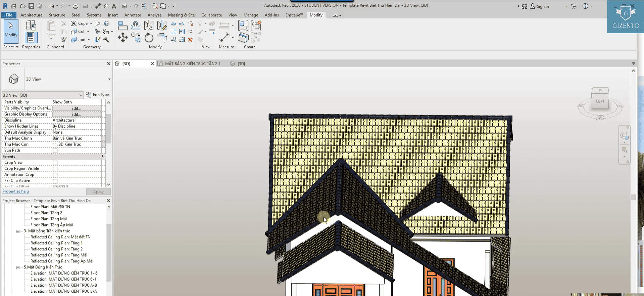644x296 pixels.
Task: Open the Cut geometry dropdown arrow
Action: (88, 32)
